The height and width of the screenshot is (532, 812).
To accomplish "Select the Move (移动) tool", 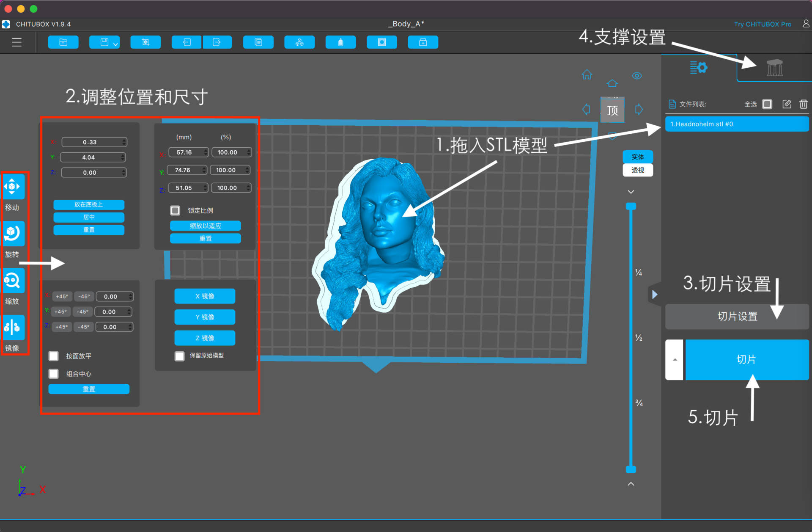I will (13, 187).
